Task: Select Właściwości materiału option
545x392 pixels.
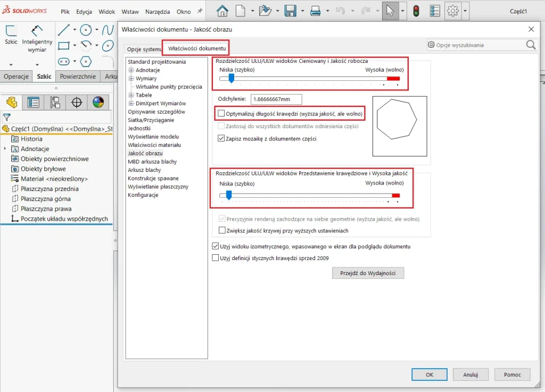Action: [154, 145]
